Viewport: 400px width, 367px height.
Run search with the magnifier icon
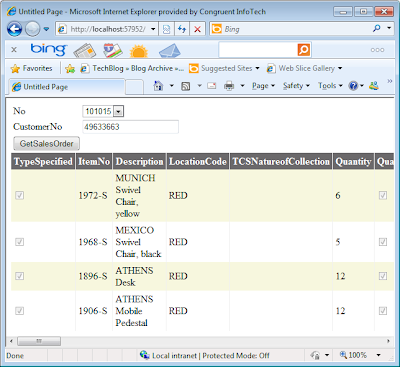coord(377,29)
